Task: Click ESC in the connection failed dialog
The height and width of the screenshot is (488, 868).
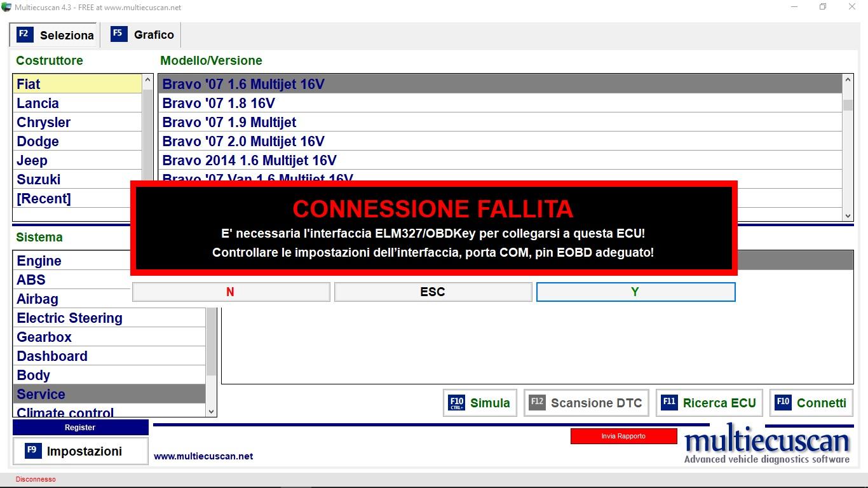Action: pyautogui.click(x=433, y=292)
